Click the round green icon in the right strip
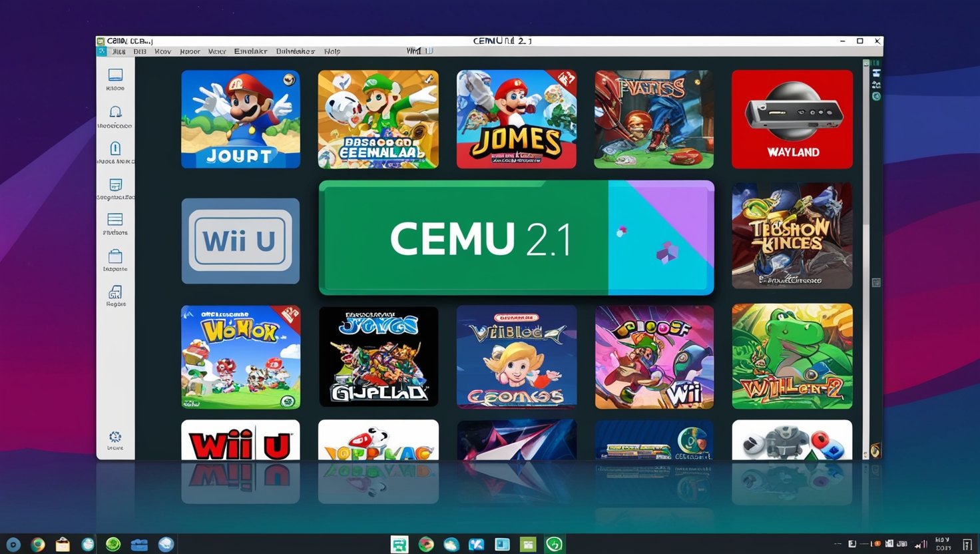This screenshot has height=554, width=980. coord(876,97)
